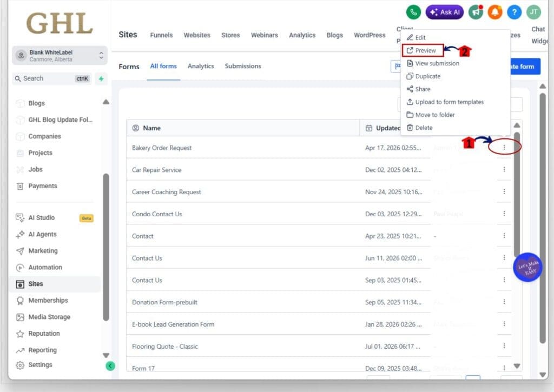
Task: Expand the Blank WhiteLabel account switcher
Action: point(60,56)
